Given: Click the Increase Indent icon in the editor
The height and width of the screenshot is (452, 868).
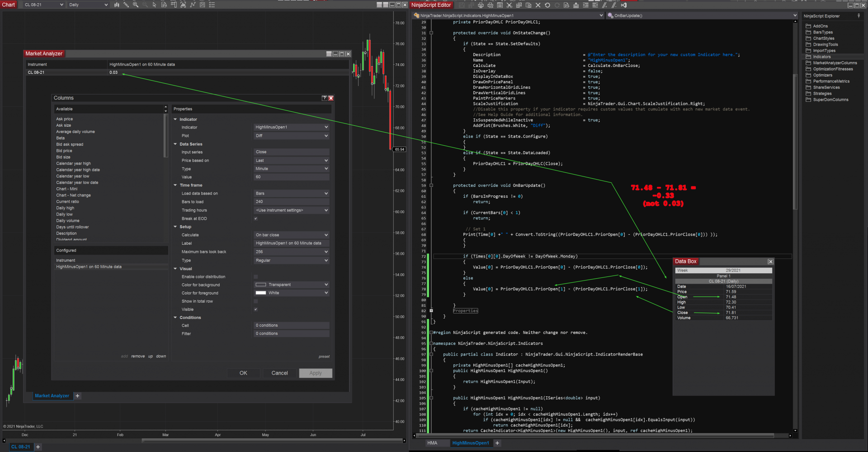Looking at the screenshot, I should [x=595, y=5].
